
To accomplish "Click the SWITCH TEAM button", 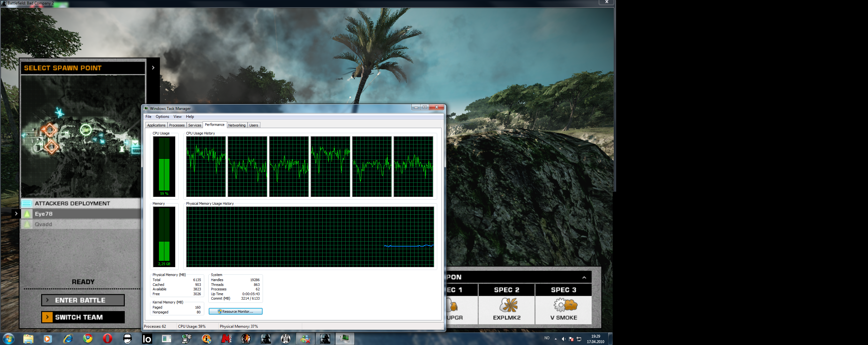I will tap(83, 317).
